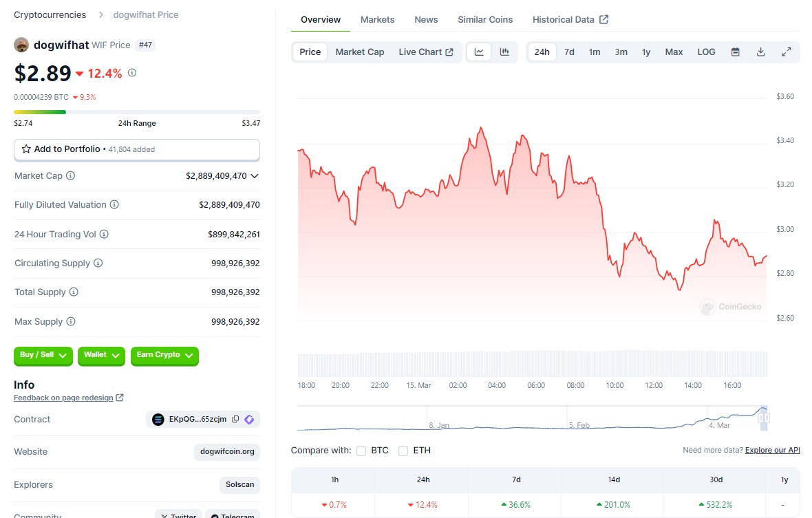This screenshot has width=812, height=518.
Task: Set chart range to 24h
Action: coord(542,52)
